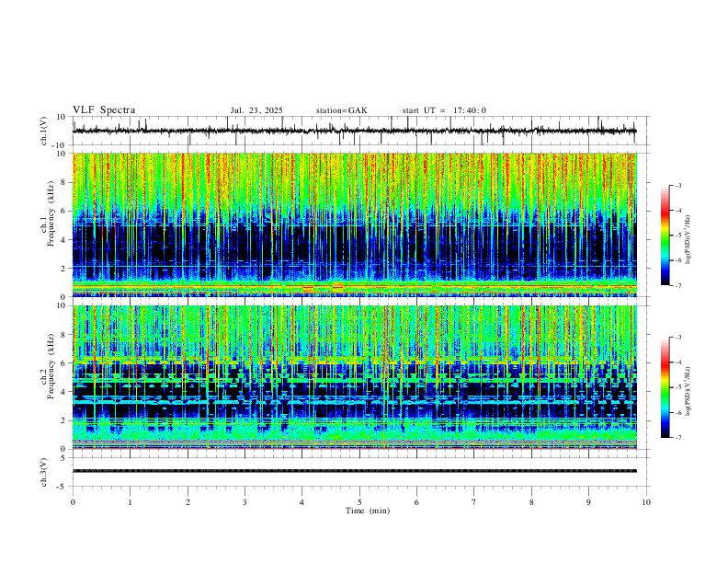Click the ch.1 spectrogram panel
This screenshot has height=563, width=728.
point(354,224)
